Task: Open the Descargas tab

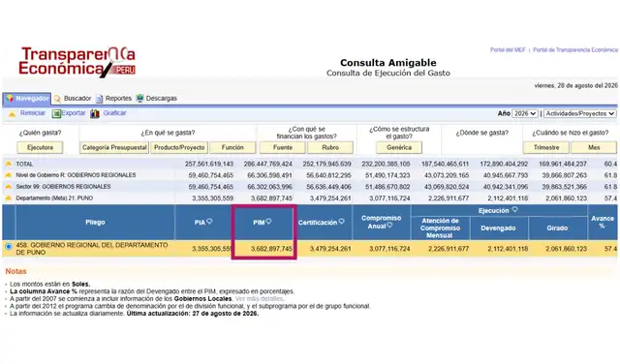Action: point(162,99)
